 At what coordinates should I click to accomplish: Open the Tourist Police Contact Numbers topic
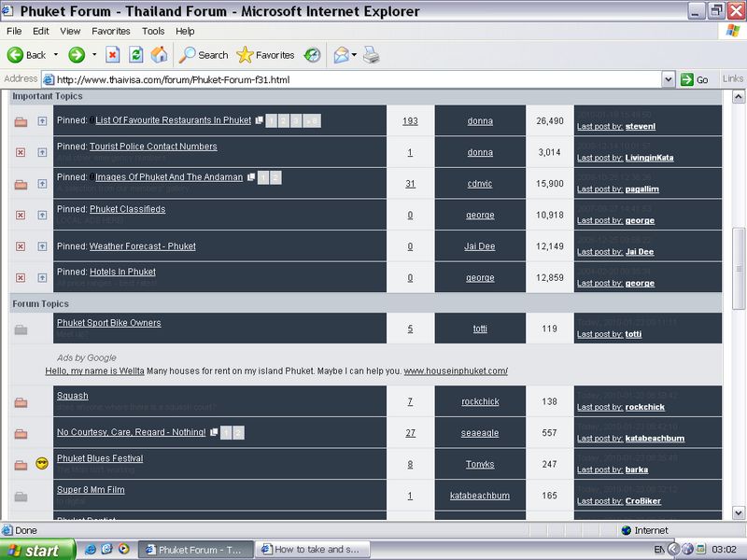(x=153, y=147)
